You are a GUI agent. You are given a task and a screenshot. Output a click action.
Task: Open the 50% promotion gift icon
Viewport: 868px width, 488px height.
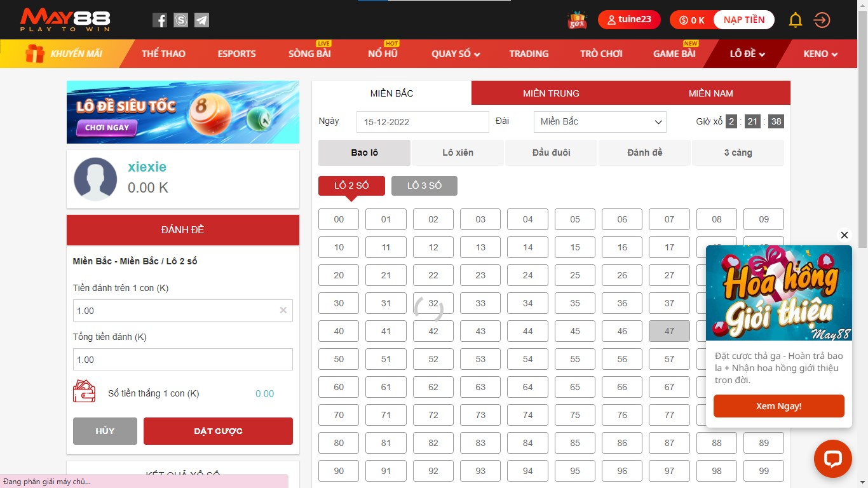pos(577,20)
